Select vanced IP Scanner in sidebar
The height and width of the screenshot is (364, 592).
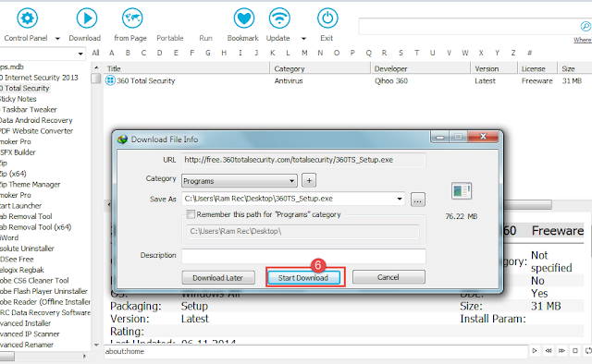pyautogui.click(x=30, y=334)
